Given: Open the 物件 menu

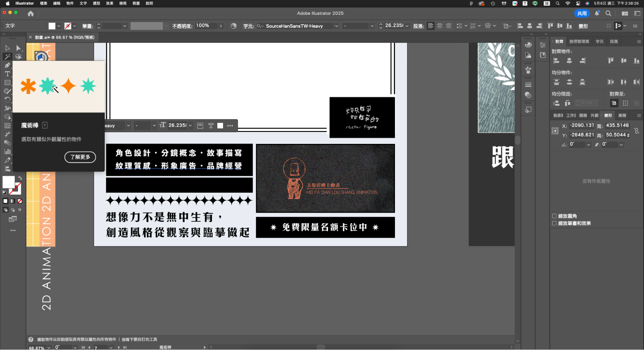Looking at the screenshot, I should (x=70, y=3).
